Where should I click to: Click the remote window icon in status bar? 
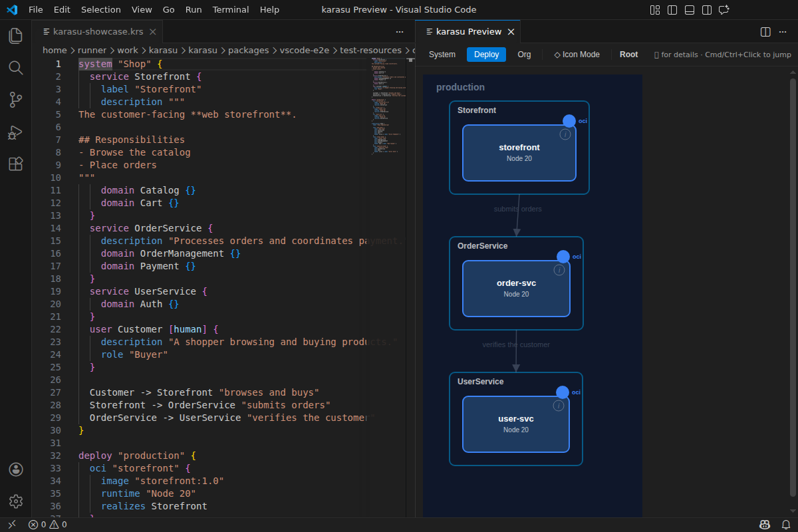(11, 525)
